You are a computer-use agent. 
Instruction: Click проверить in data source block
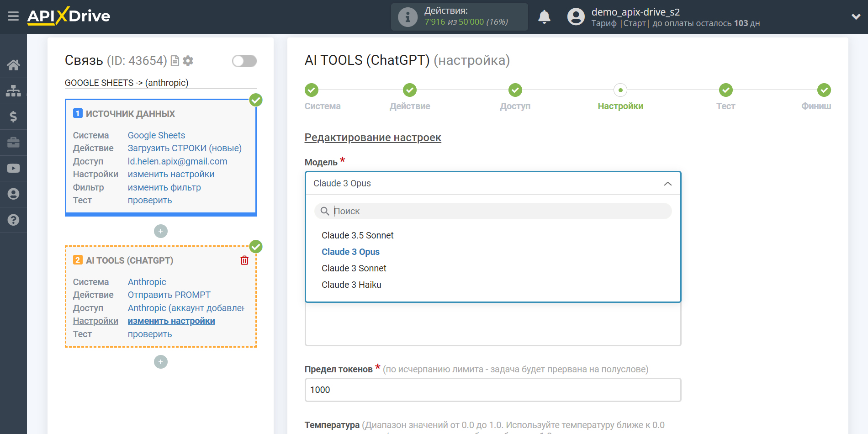coord(149,200)
